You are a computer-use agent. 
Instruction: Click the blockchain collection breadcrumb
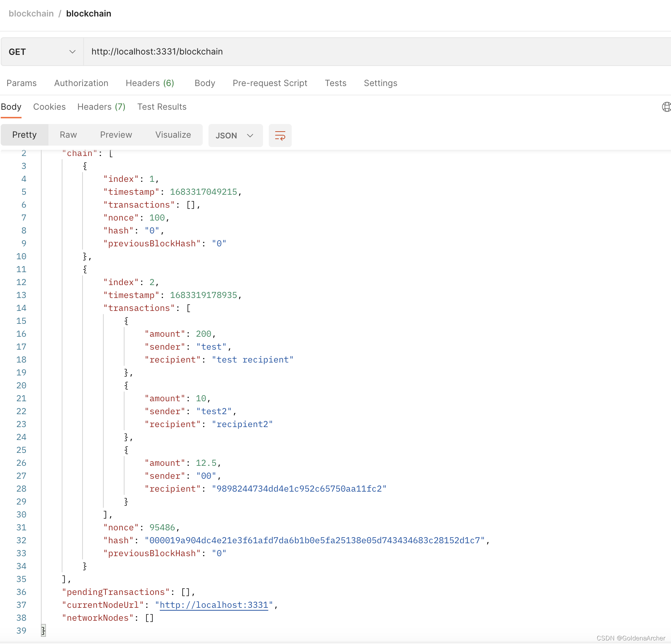[x=31, y=14]
